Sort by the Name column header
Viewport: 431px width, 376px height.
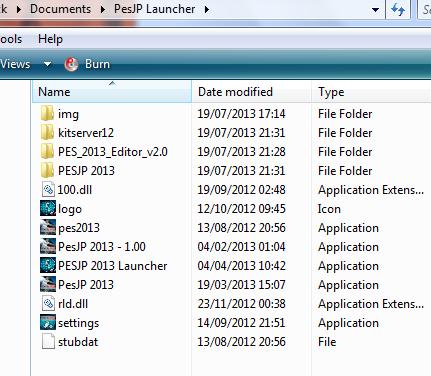pos(112,91)
